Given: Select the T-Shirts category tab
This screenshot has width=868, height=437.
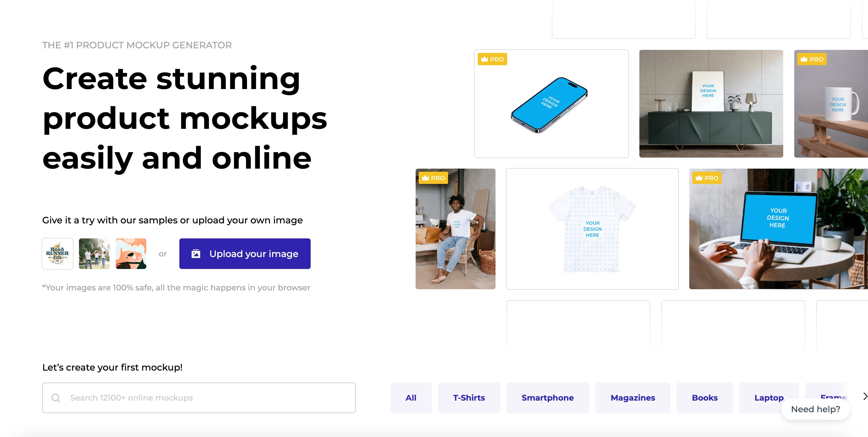Looking at the screenshot, I should [469, 398].
